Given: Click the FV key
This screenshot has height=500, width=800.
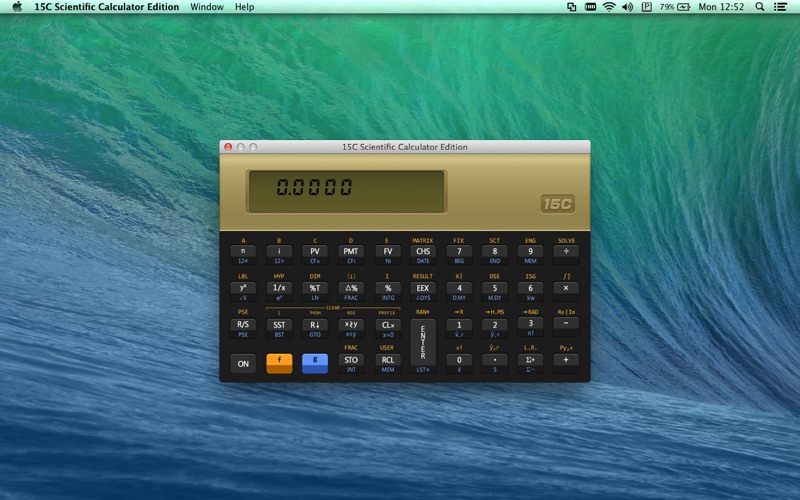Looking at the screenshot, I should pos(387,254).
